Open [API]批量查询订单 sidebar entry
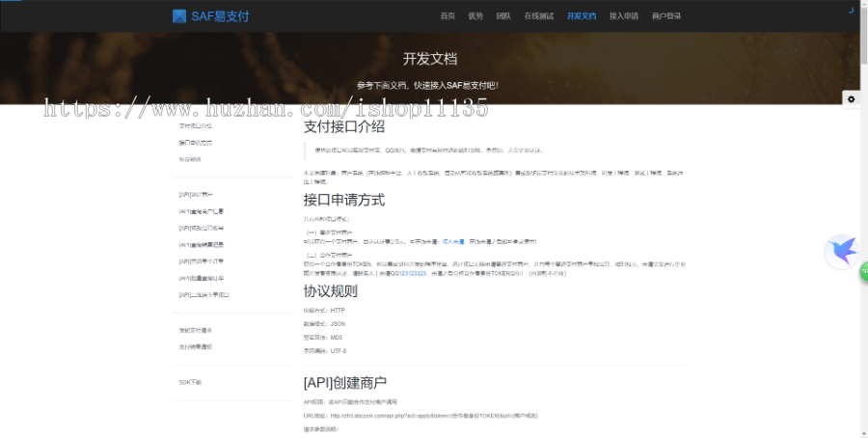 201,279
